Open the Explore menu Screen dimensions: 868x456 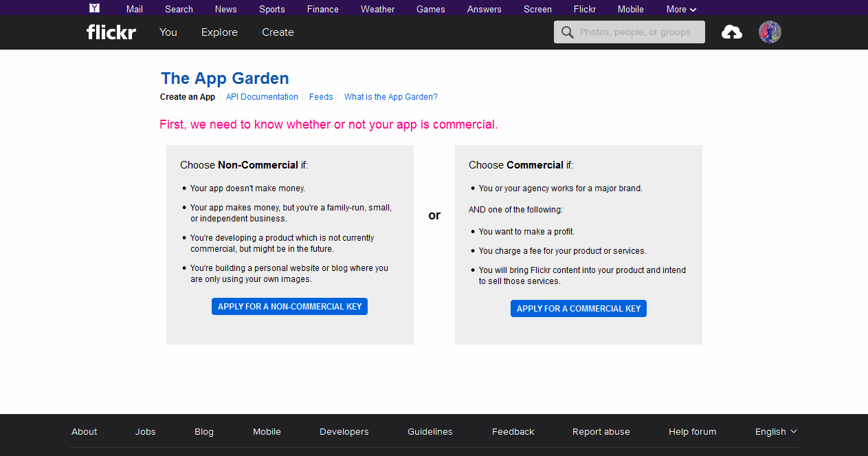pos(219,32)
